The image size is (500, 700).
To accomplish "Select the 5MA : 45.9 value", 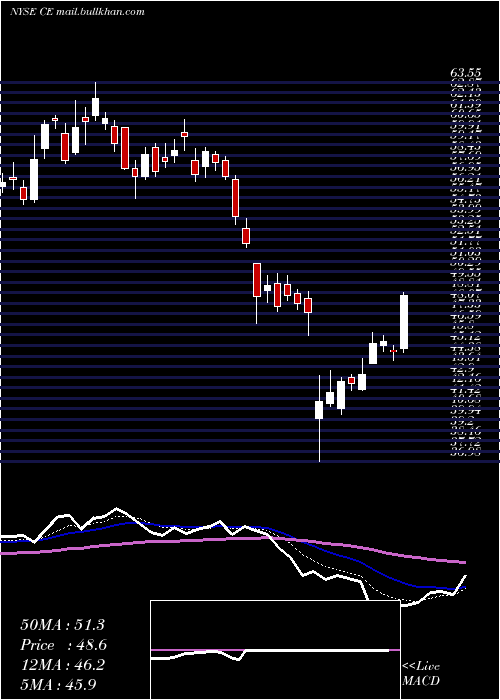I will (58, 685).
